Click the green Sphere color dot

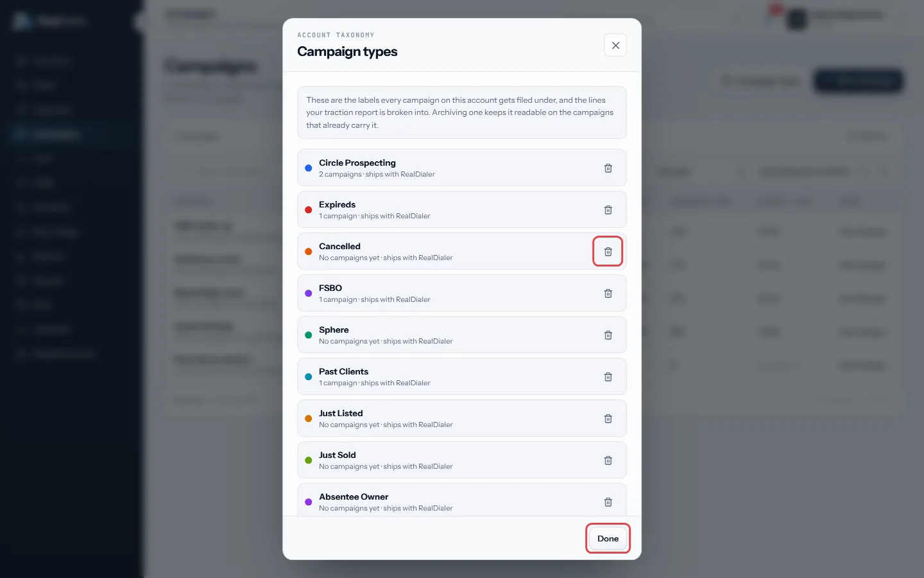click(x=308, y=335)
